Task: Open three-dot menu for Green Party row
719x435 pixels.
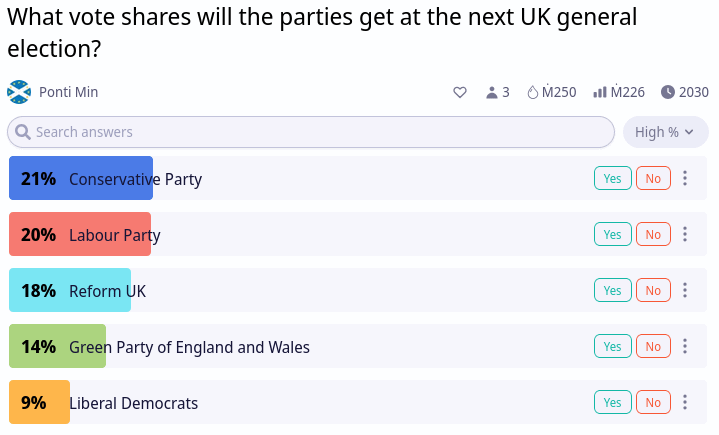Action: (x=685, y=346)
